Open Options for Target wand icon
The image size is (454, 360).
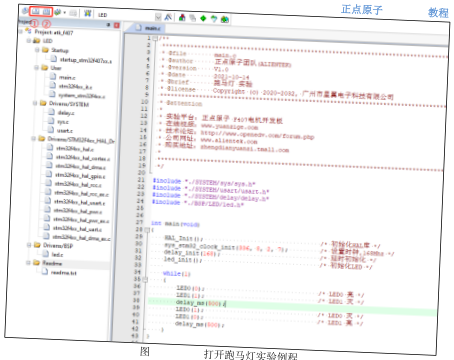click(168, 17)
